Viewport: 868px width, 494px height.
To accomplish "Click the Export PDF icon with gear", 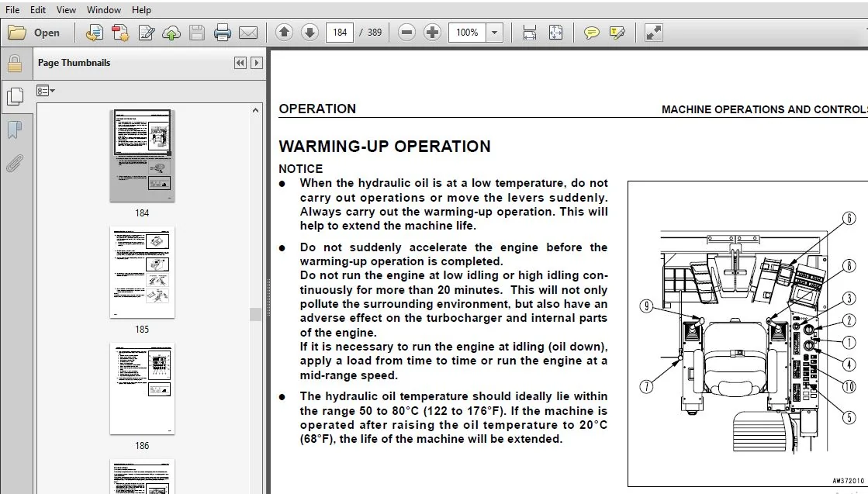I will point(120,33).
